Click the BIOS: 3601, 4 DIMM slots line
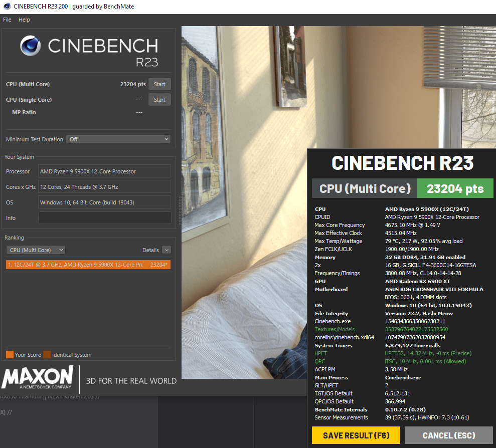 point(416,297)
